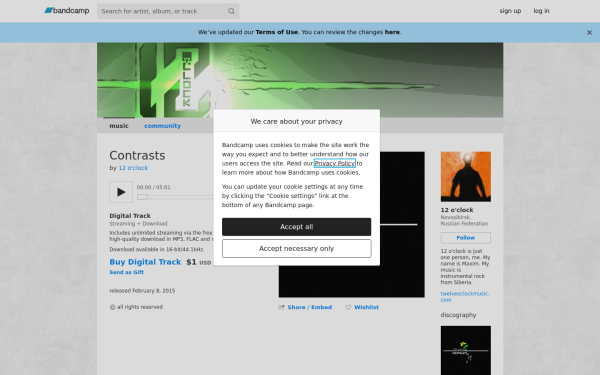Click the discography heading

[x=458, y=315]
